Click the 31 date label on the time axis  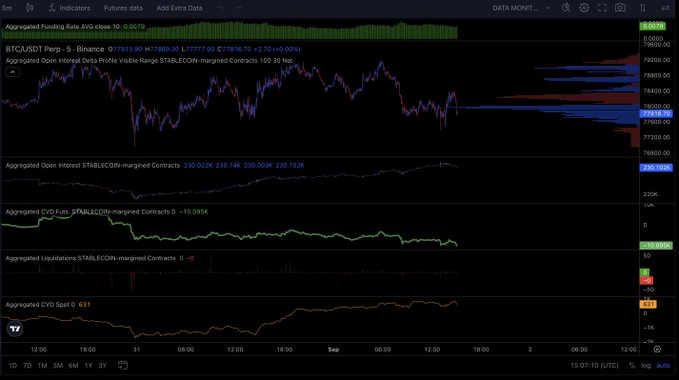pos(136,349)
